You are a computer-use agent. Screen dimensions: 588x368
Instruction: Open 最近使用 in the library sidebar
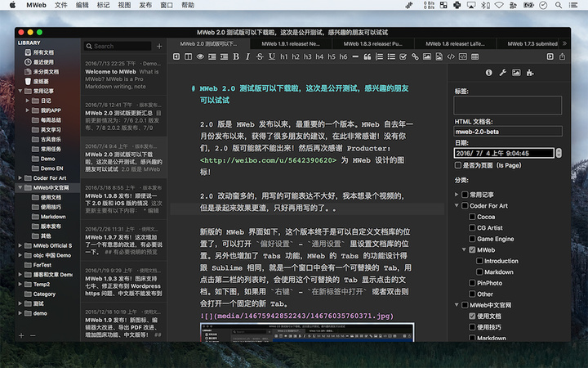point(45,61)
